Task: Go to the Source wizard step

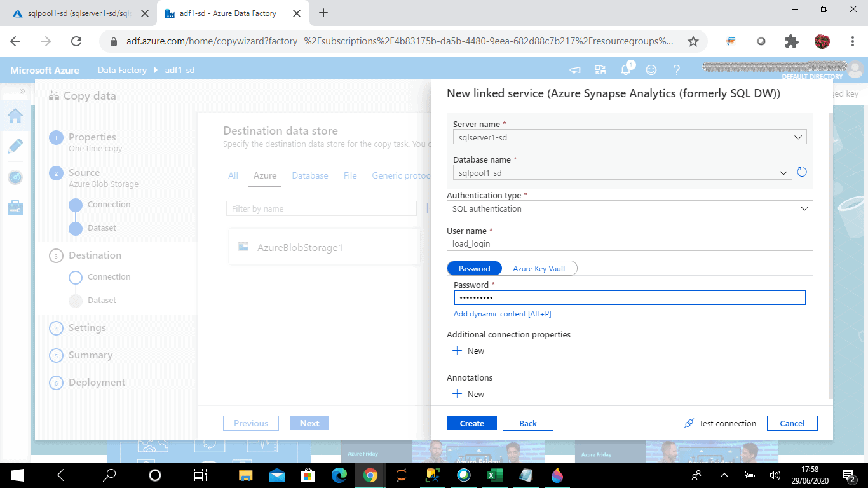Action: click(85, 173)
